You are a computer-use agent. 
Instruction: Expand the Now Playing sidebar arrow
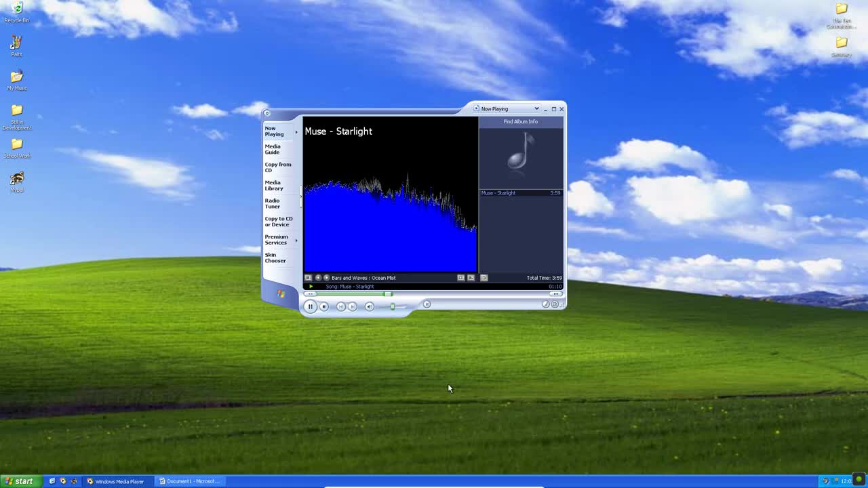(x=296, y=131)
